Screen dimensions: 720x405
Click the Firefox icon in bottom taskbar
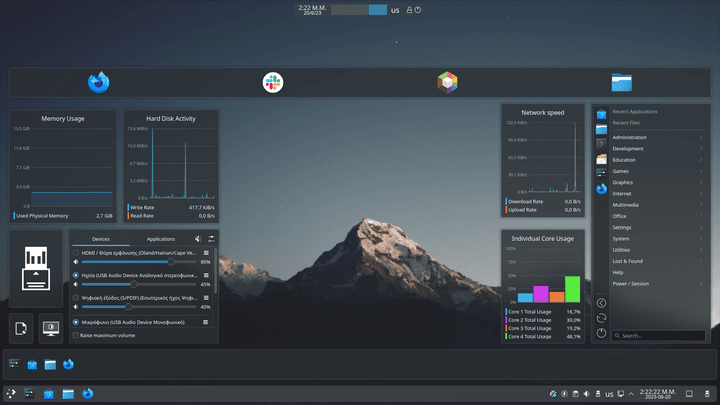tap(88, 394)
